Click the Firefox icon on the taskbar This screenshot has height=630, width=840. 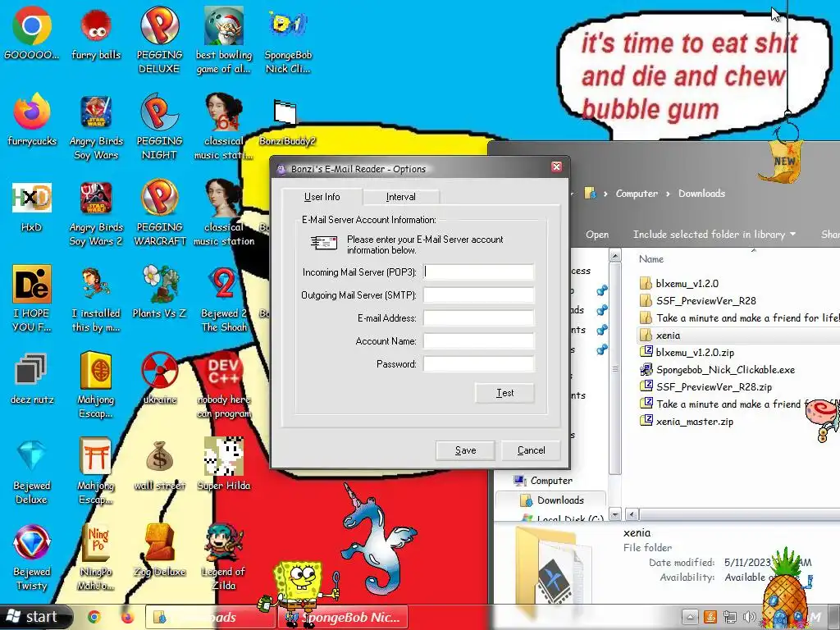click(x=127, y=617)
